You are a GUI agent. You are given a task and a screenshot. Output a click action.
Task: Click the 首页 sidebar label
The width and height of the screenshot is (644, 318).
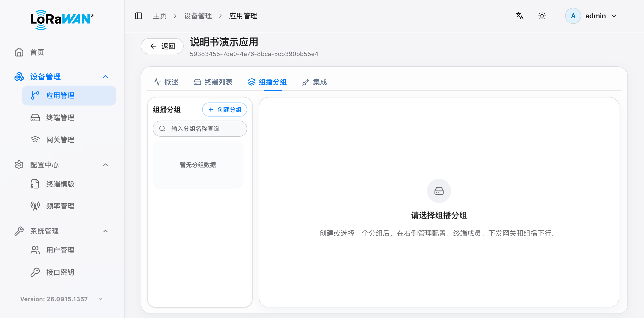click(x=37, y=52)
